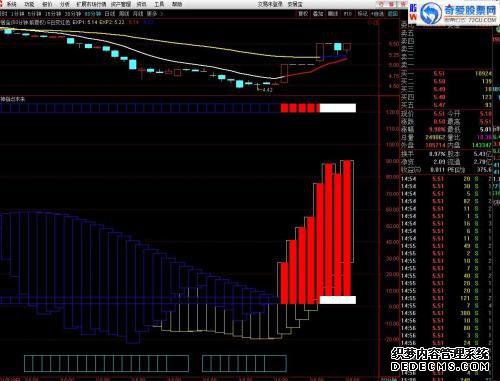
Task: Click the 4.42 low price marker
Action: click(267, 90)
